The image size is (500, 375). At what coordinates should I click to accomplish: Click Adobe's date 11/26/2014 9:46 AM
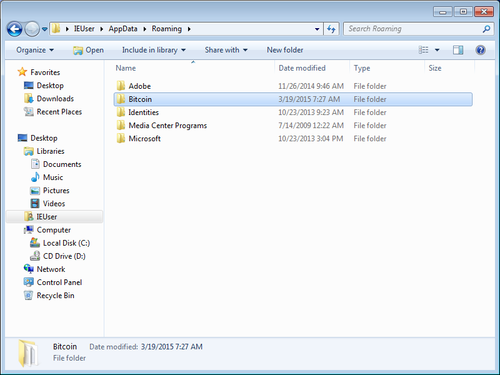click(311, 86)
